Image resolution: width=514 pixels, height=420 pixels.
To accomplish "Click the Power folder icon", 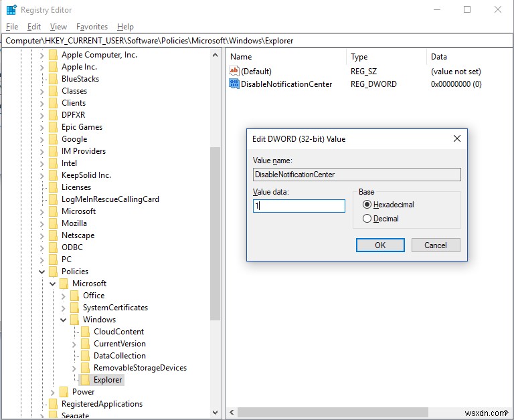I will (x=64, y=392).
